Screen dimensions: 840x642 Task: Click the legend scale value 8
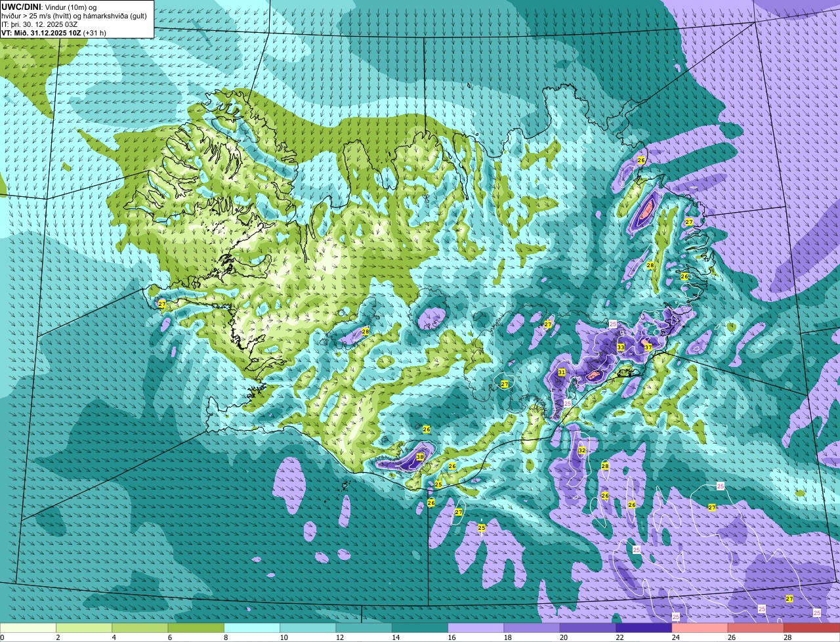226,637
